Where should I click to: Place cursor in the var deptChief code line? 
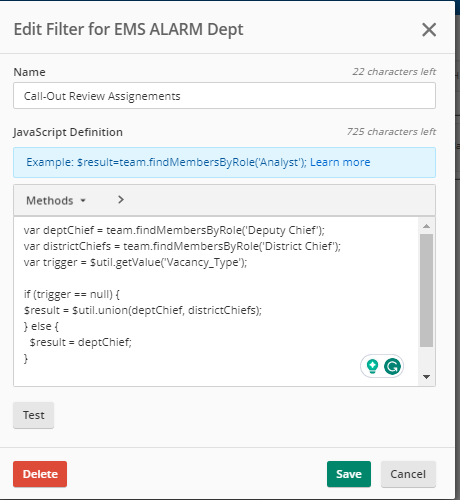pos(174,230)
